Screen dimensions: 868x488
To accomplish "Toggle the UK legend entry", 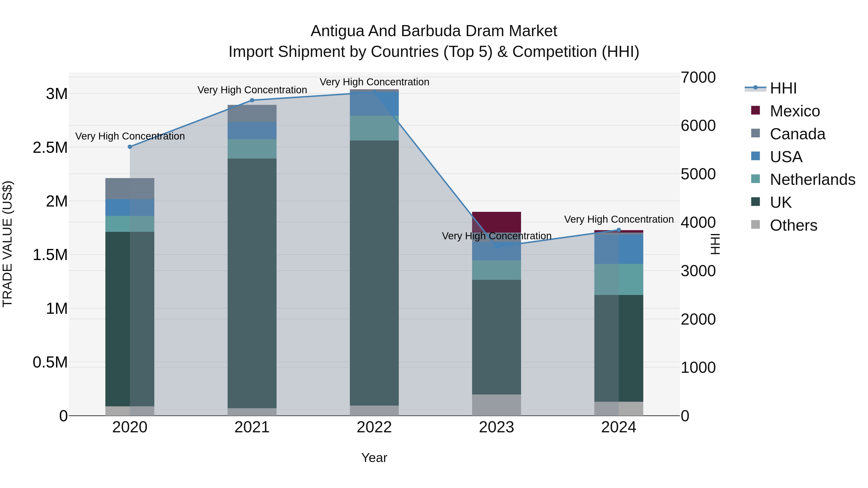I will 771,202.
